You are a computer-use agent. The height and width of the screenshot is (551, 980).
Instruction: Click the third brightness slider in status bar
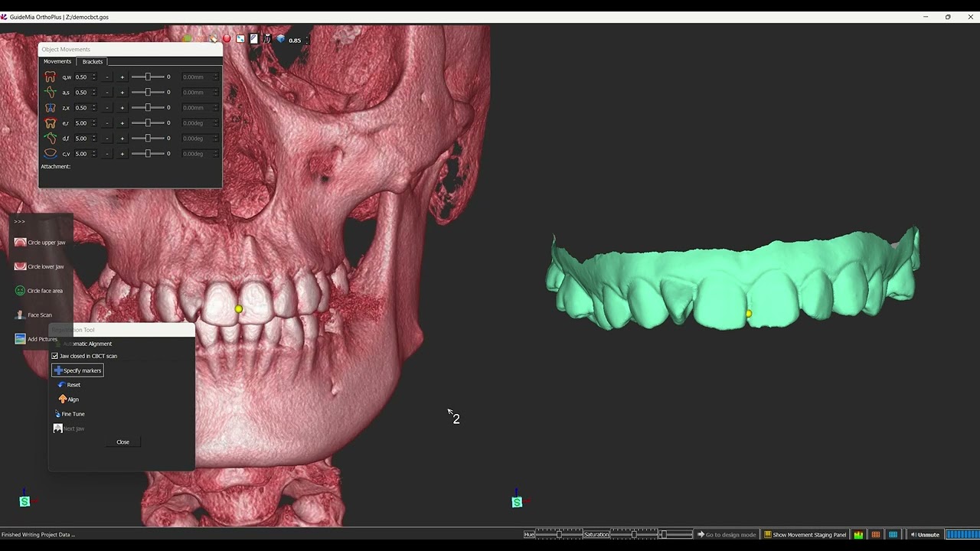(675, 535)
